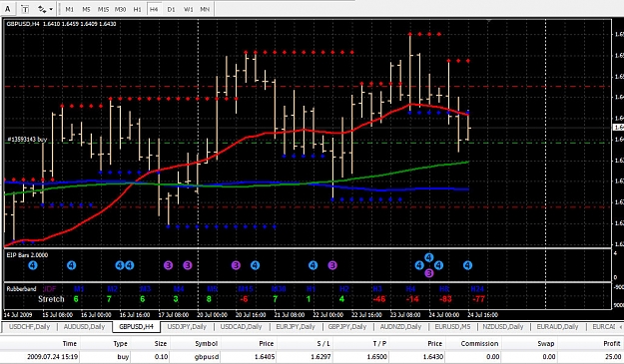
Task: Select the 2009.07.24 15:19 trade time
Action: coord(53,357)
